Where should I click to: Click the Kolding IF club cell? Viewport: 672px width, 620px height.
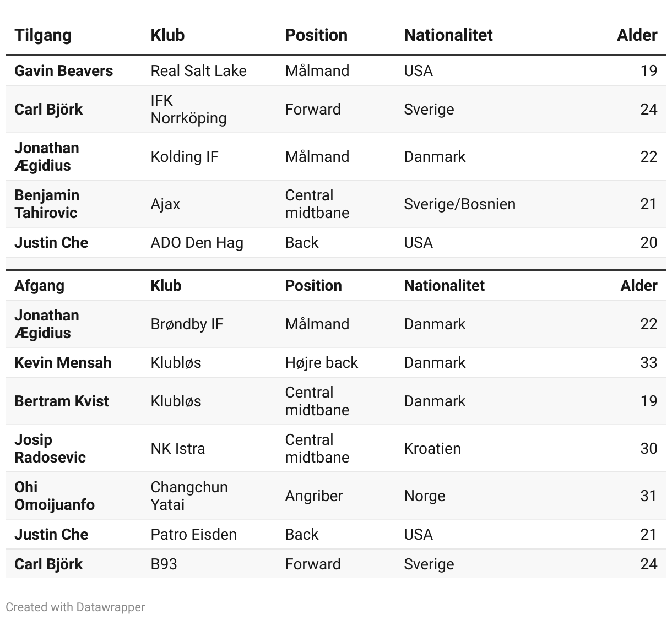[x=185, y=156]
